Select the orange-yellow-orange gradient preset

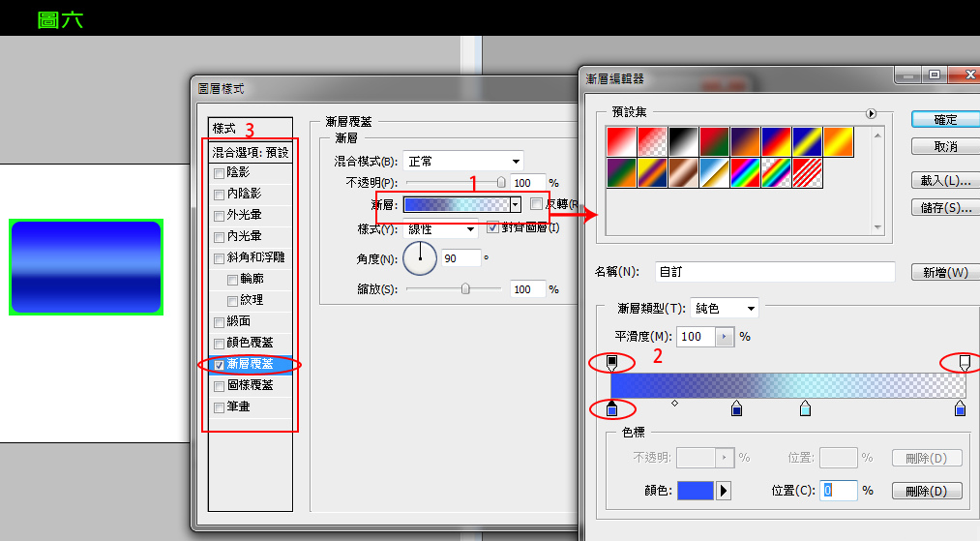pyautogui.click(x=838, y=141)
